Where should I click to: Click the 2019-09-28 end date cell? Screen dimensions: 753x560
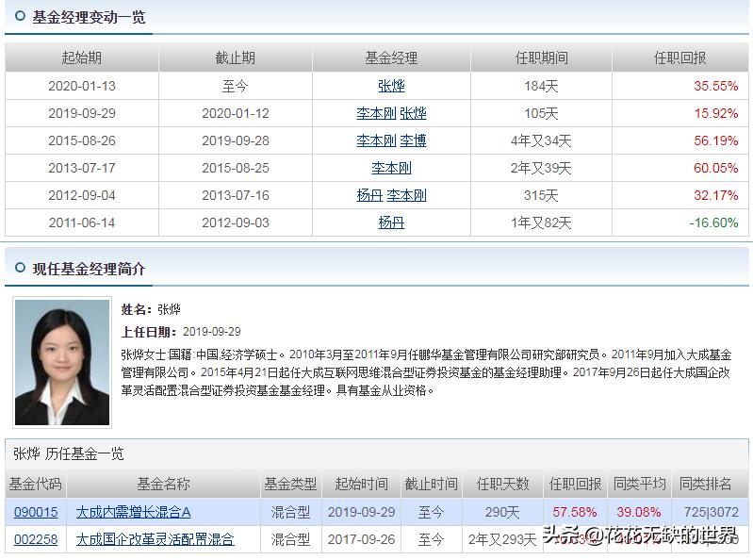point(236,140)
